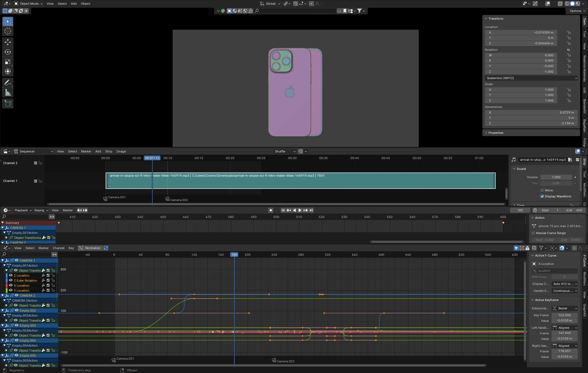Enable the Mono sound checkbox
Viewport: 588px width, 373px height.
(542, 190)
